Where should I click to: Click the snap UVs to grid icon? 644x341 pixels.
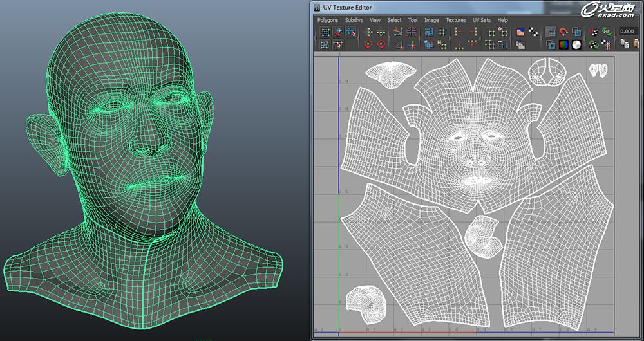tap(442, 32)
